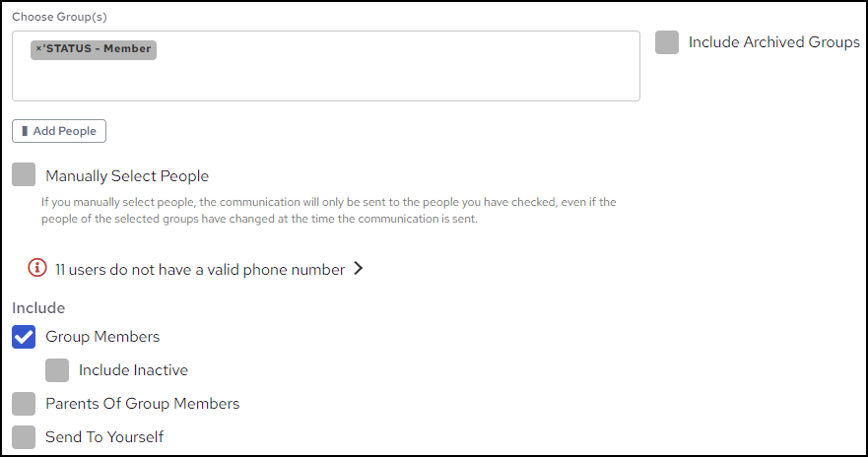
Task: Expand the invalid phone number chevron
Action: 358,268
